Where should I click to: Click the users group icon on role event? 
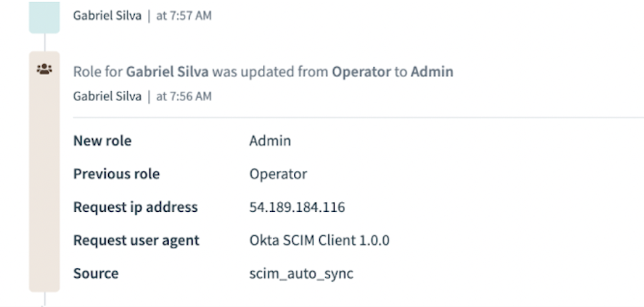[44, 68]
